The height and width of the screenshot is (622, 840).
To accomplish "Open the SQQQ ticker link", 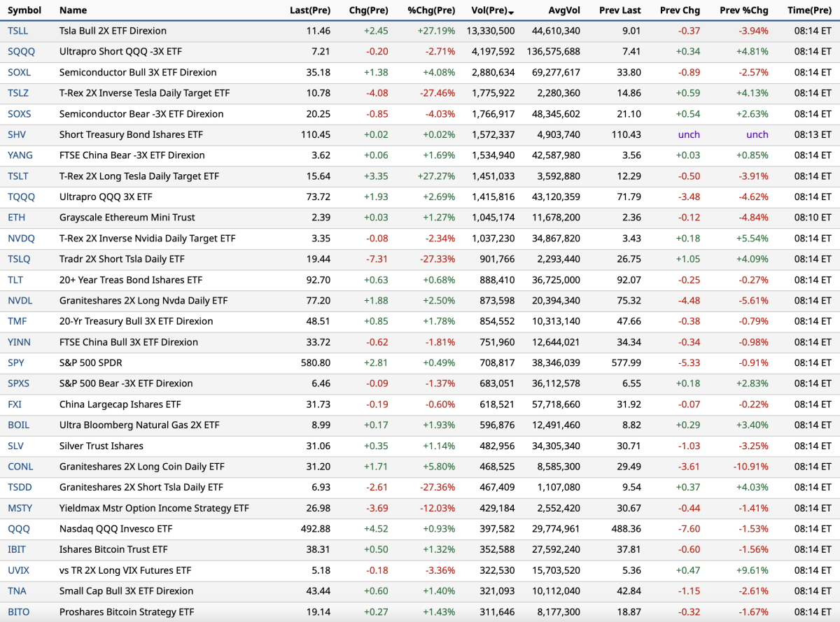I will 20,52.
